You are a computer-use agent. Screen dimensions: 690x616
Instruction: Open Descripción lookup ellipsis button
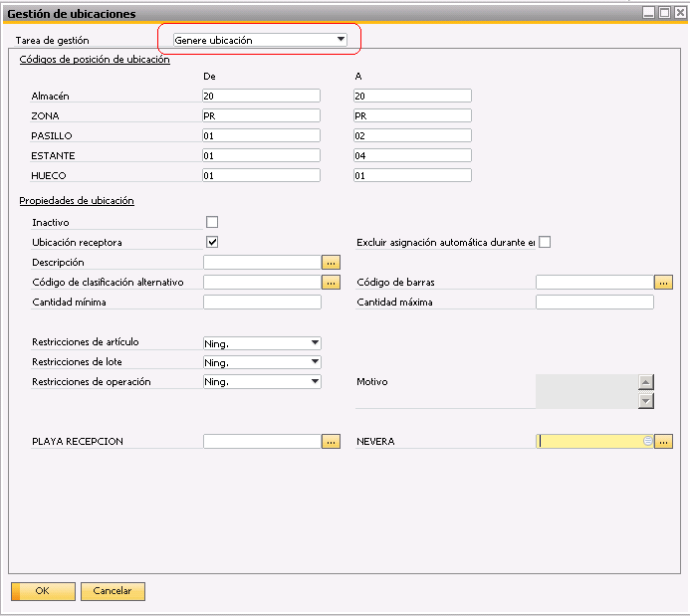(331, 263)
